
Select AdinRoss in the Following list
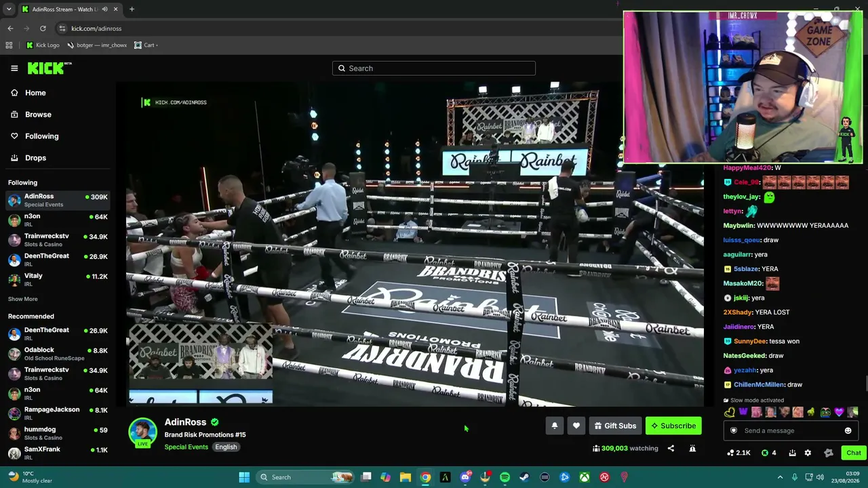coord(58,200)
